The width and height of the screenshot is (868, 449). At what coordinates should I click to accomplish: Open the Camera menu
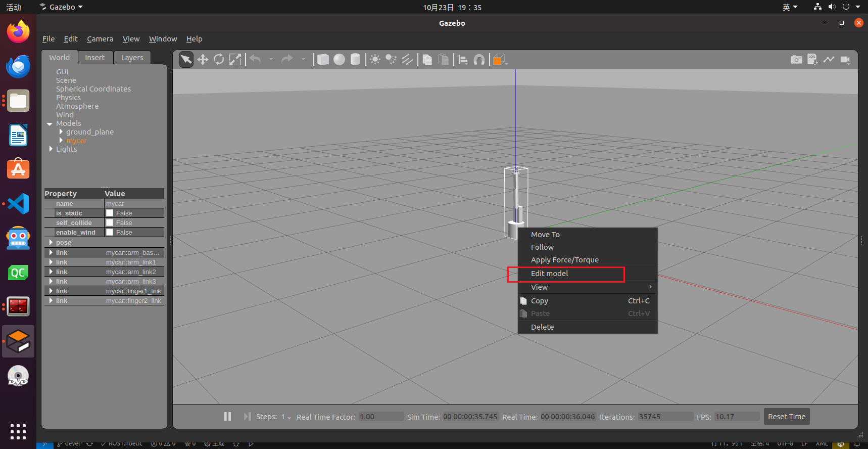click(100, 39)
